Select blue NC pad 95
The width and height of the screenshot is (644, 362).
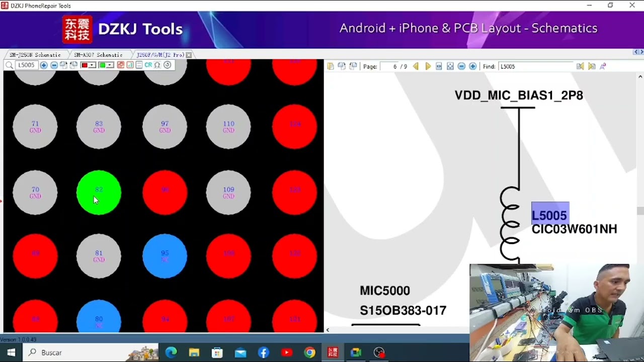[165, 256]
